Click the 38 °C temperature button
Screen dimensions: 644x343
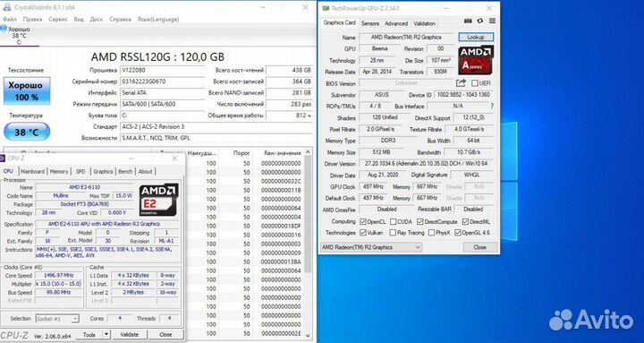[x=27, y=132]
